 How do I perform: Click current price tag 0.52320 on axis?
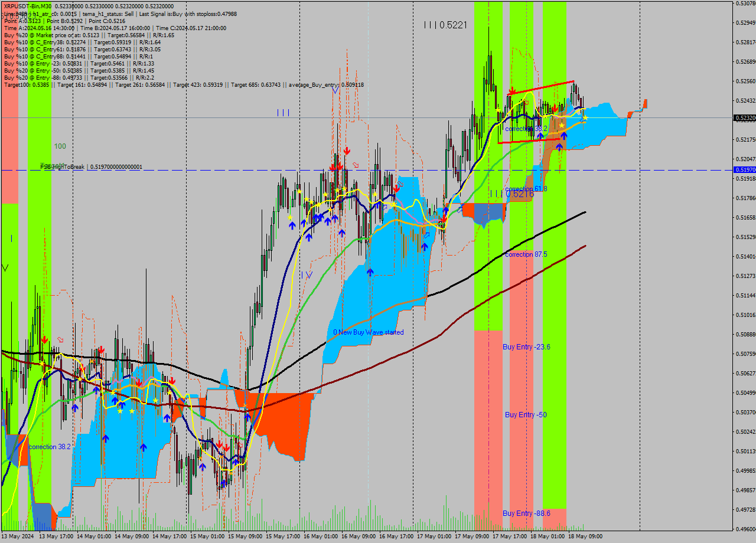point(745,118)
